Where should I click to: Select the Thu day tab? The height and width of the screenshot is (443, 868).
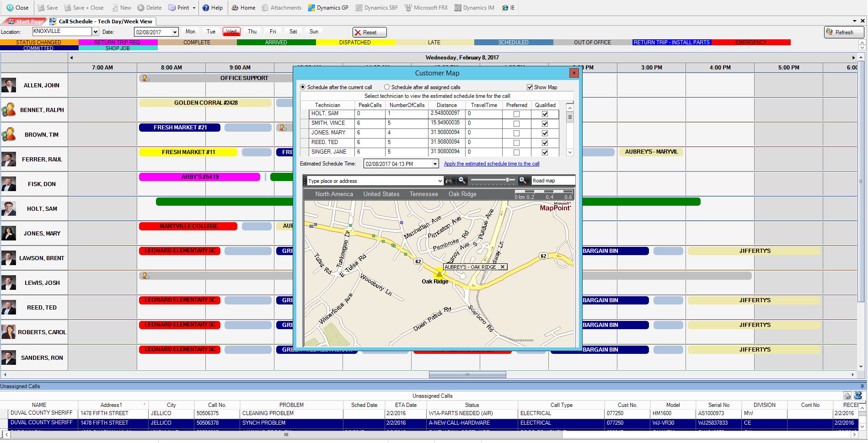pos(252,32)
